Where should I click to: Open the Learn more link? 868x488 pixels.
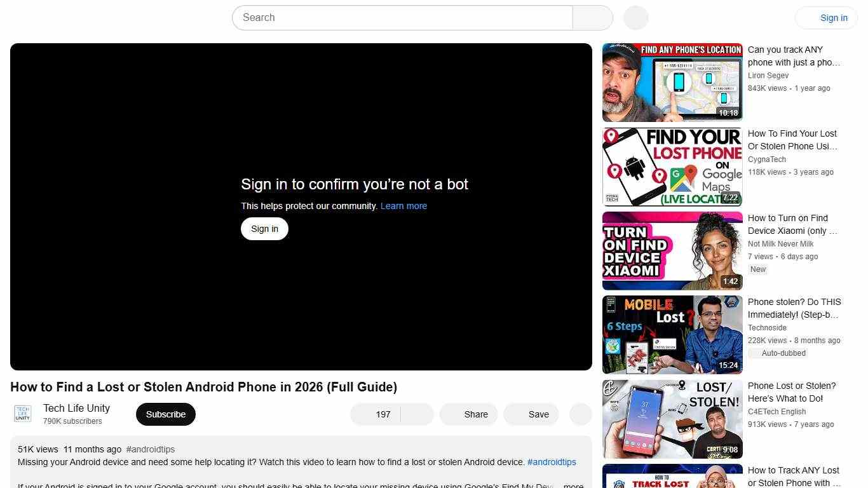pos(403,205)
